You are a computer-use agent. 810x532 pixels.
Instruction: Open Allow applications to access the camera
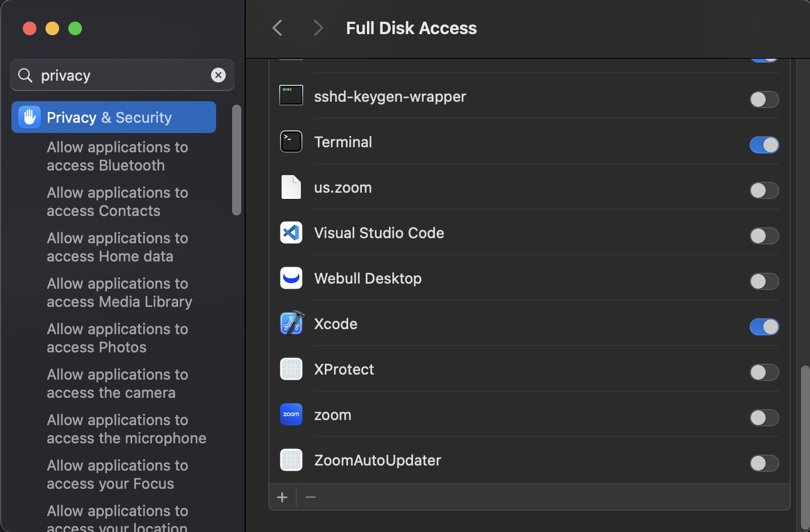118,384
